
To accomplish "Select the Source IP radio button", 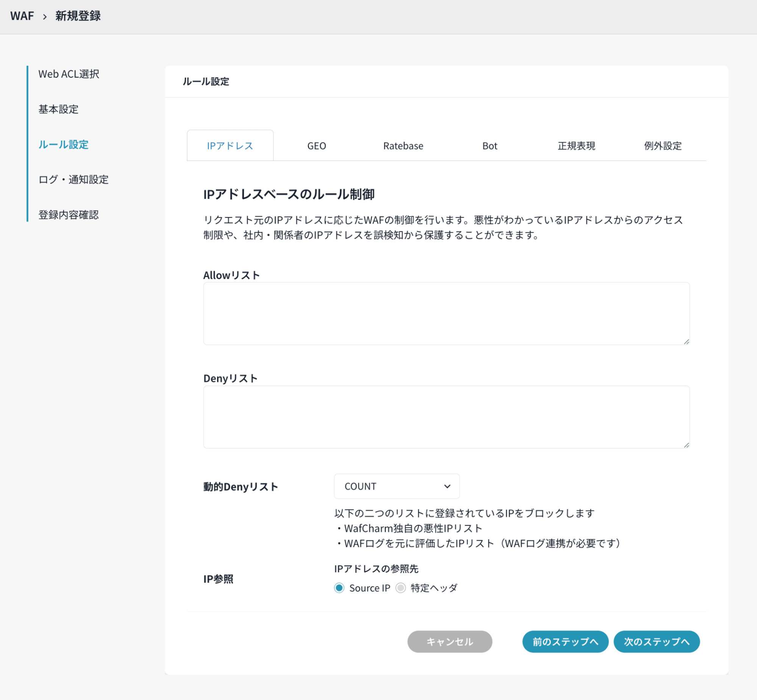I will tap(339, 588).
